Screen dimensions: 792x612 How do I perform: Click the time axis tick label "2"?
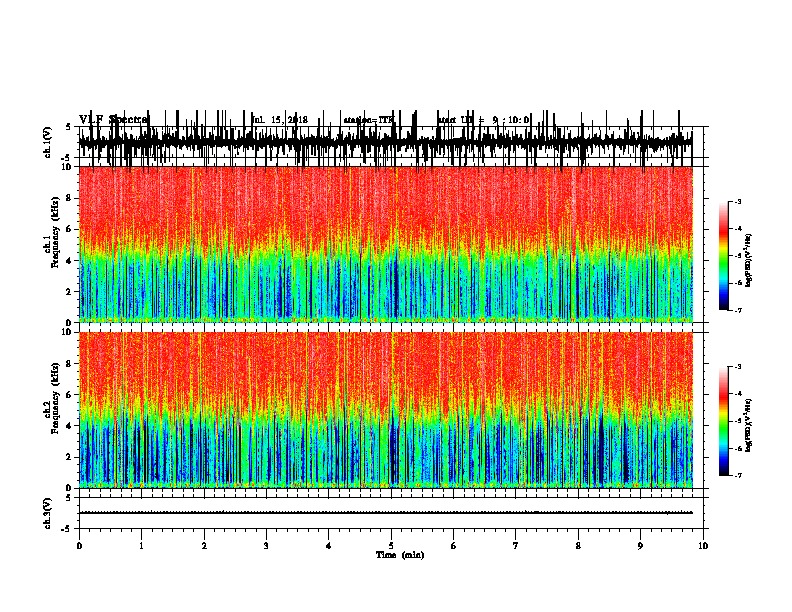click(204, 546)
